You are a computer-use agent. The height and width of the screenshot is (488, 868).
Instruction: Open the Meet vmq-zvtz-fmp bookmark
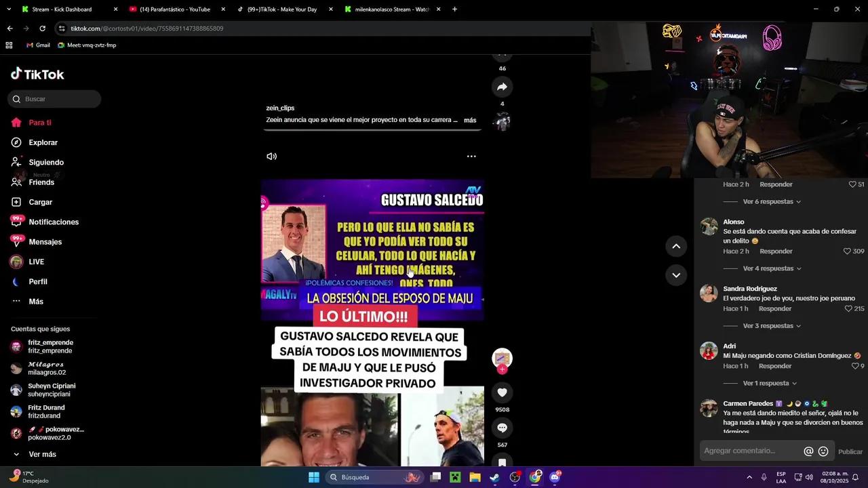tap(87, 45)
